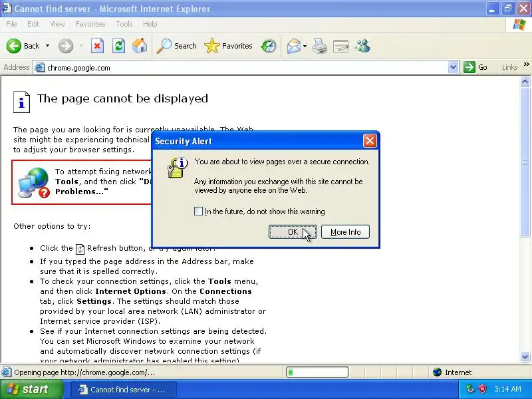
Task: Click the 'Other options to try:' text
Action: pos(52,226)
